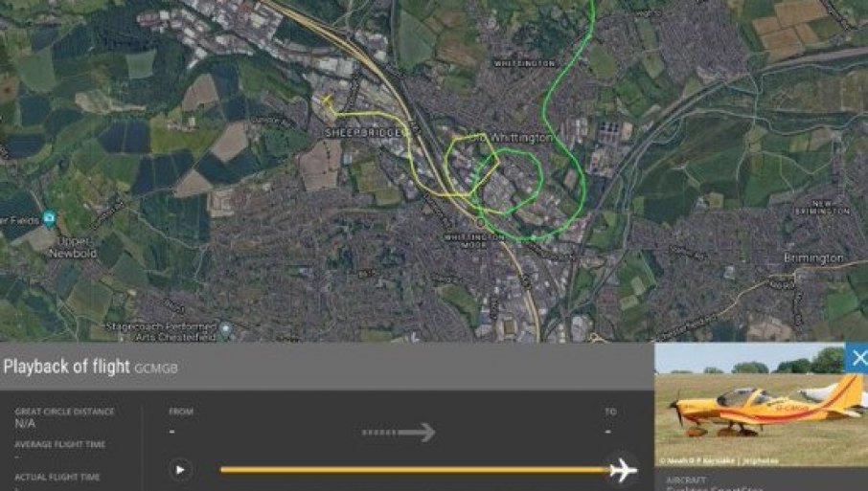Click the white airplane handle on progress bar

624,471
